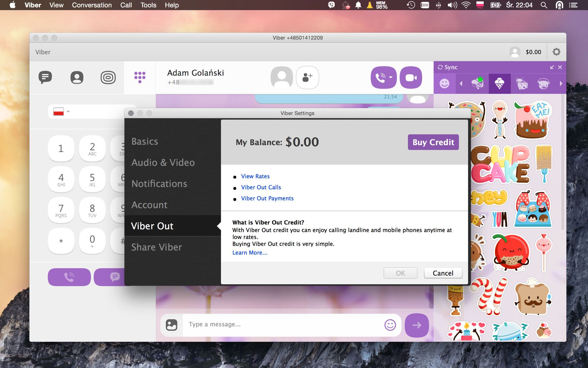Dial digit 8 TUV on the keypad
This screenshot has width=588, height=368.
click(92, 210)
